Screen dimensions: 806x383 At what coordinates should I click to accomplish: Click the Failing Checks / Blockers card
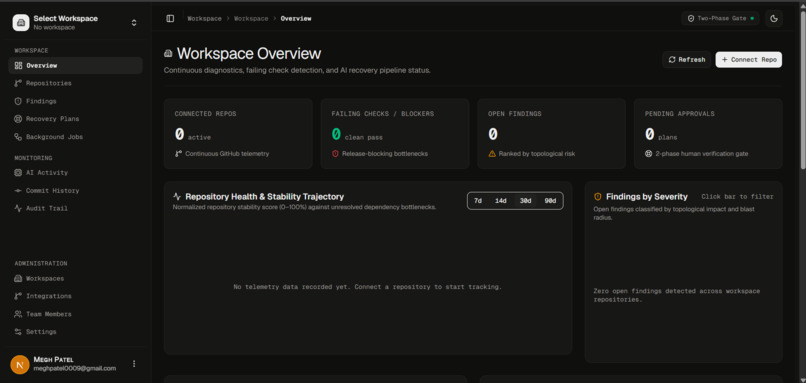pos(395,134)
